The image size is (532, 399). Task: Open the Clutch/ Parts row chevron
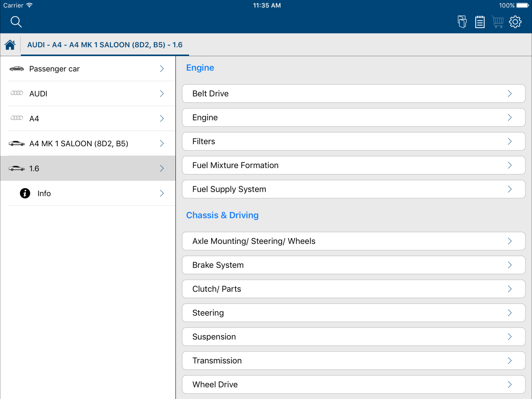coord(510,289)
